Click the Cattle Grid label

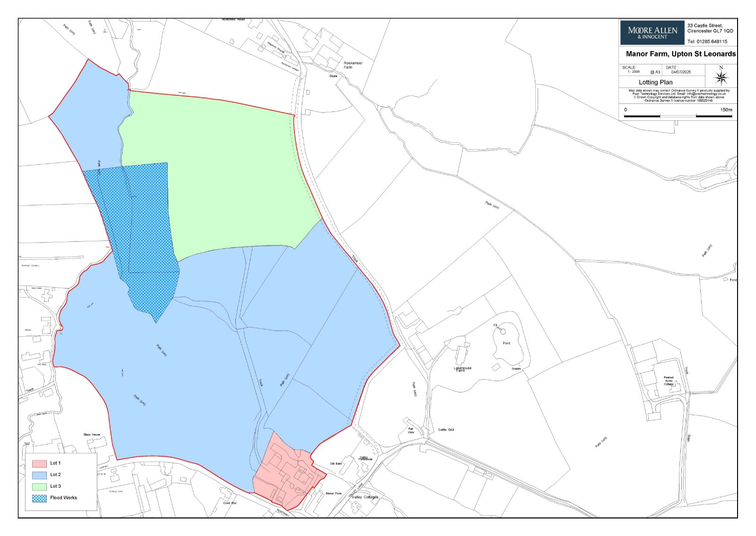click(446, 430)
